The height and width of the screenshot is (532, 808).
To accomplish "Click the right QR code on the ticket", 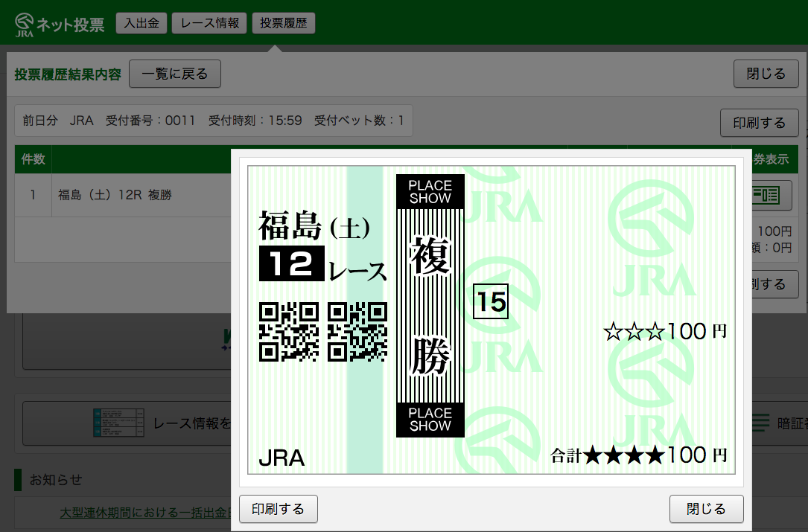I will (357, 332).
